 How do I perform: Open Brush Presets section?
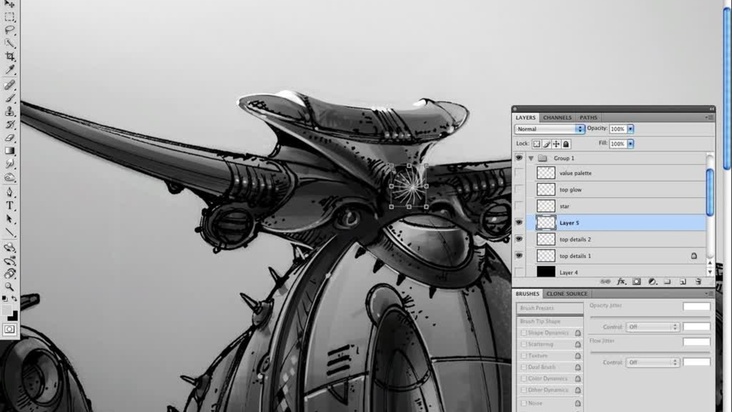pyautogui.click(x=550, y=308)
